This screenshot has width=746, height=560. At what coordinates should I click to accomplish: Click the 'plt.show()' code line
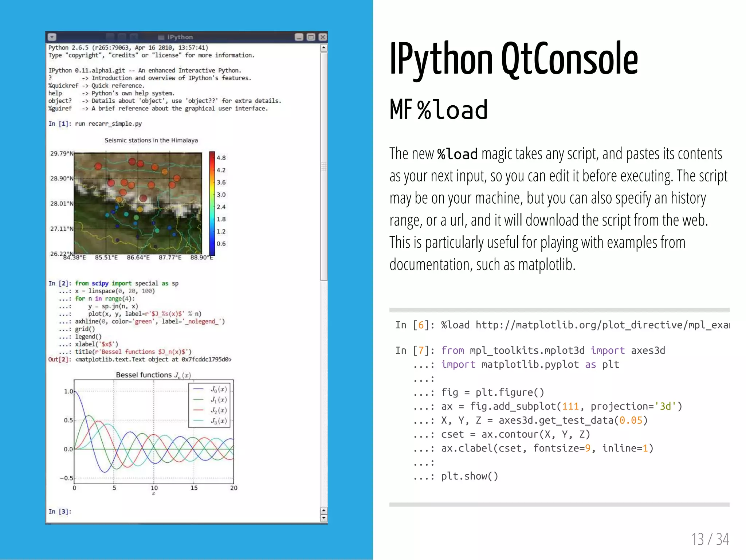(x=469, y=476)
